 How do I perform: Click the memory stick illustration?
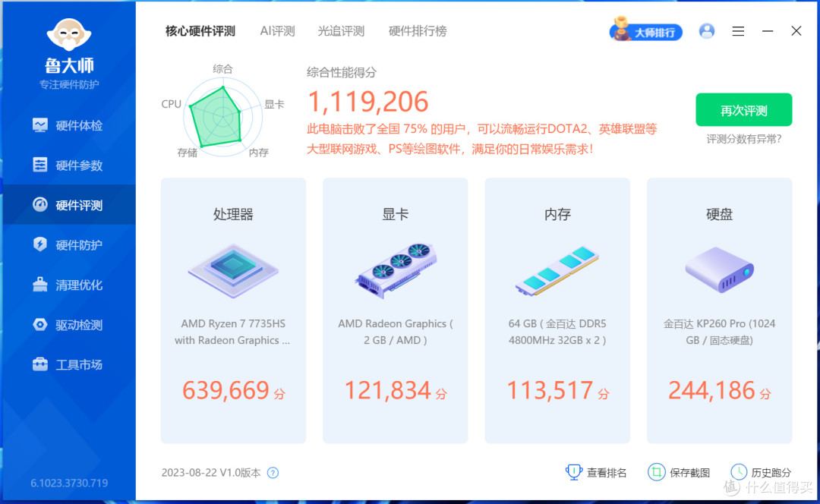click(557, 271)
